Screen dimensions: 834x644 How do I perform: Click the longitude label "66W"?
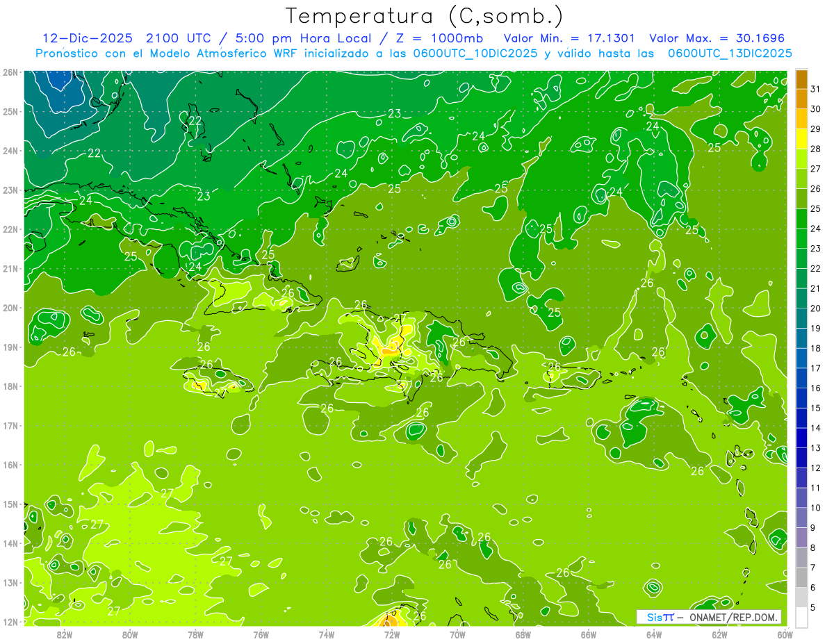point(589,634)
